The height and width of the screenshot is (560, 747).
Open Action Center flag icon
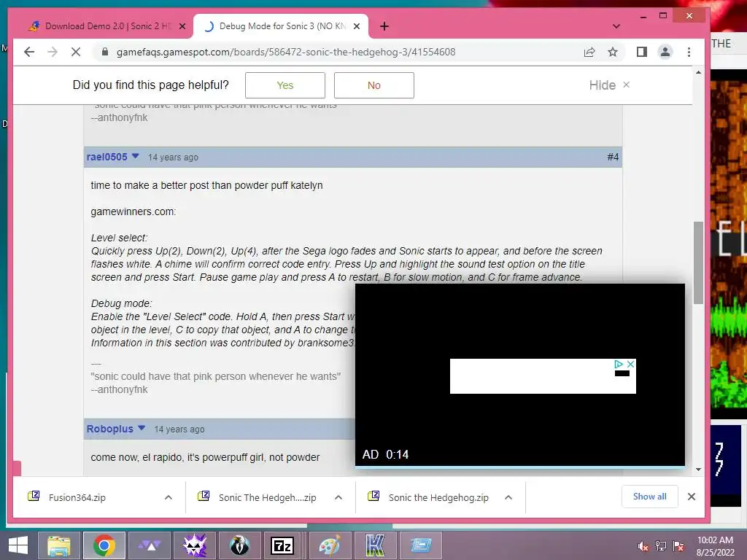(x=678, y=546)
